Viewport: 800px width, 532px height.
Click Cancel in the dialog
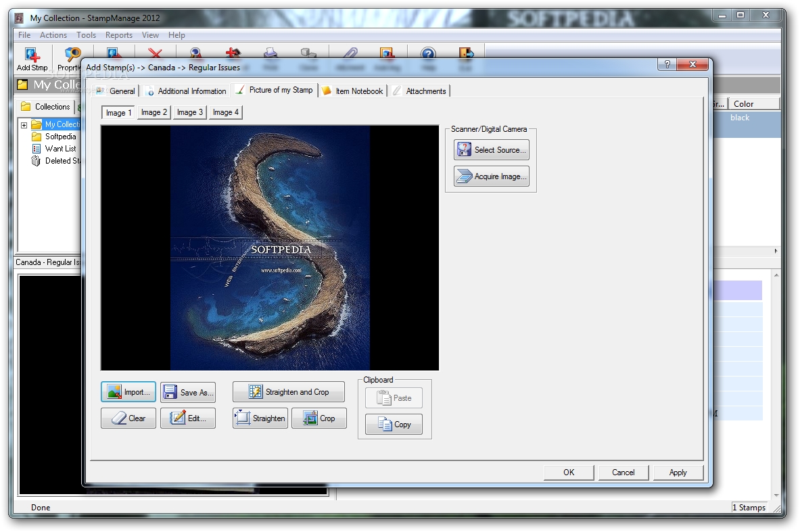point(623,473)
